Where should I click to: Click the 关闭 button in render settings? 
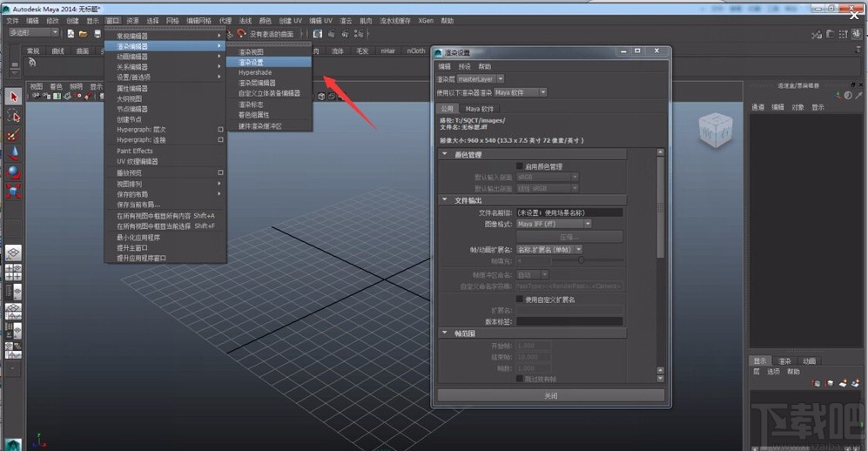551,395
